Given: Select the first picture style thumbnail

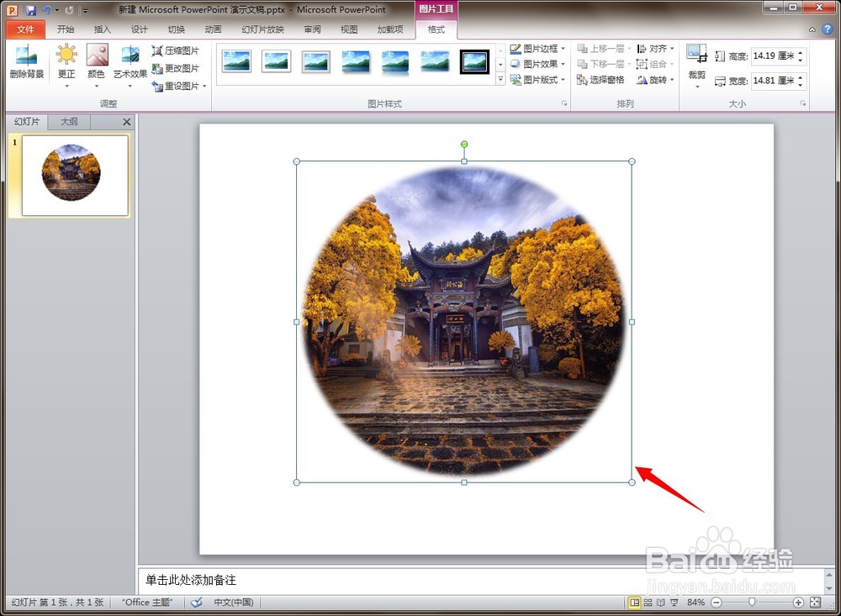Looking at the screenshot, I should (236, 61).
